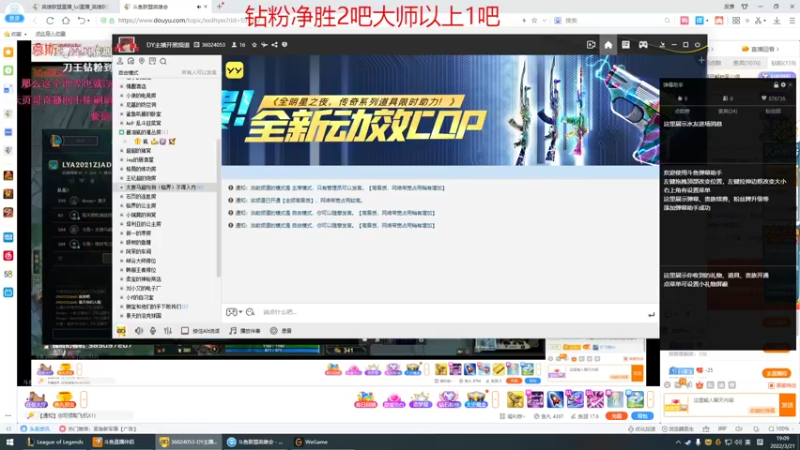Image resolution: width=800 pixels, height=450 pixels.
Task: Click the YY owl icon in bottom toolbar
Action: pos(121,331)
